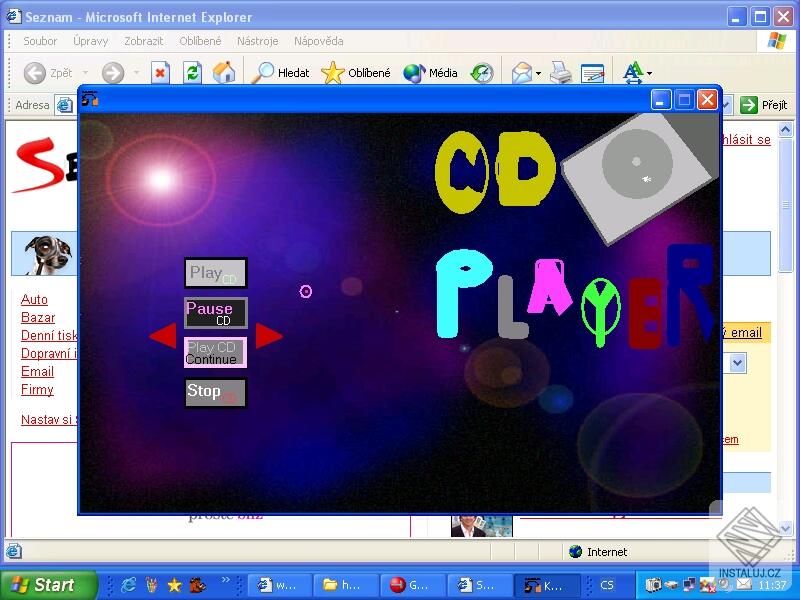Click the Internet security zone indicator
800x600 pixels.
pyautogui.click(x=598, y=552)
